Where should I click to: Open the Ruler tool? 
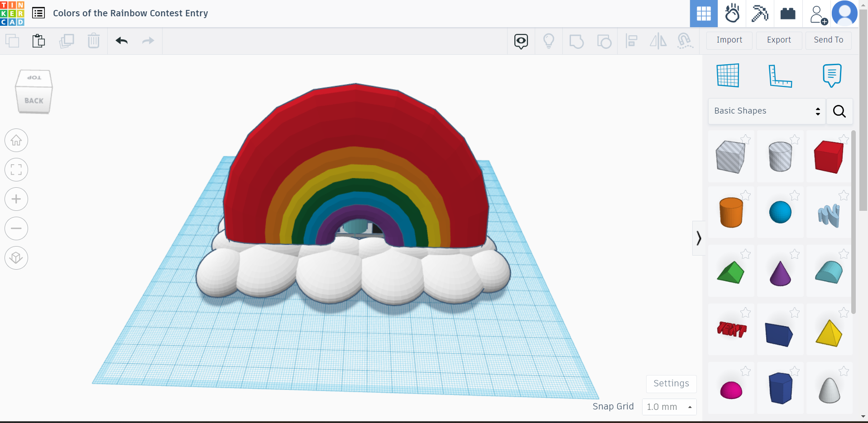click(781, 76)
